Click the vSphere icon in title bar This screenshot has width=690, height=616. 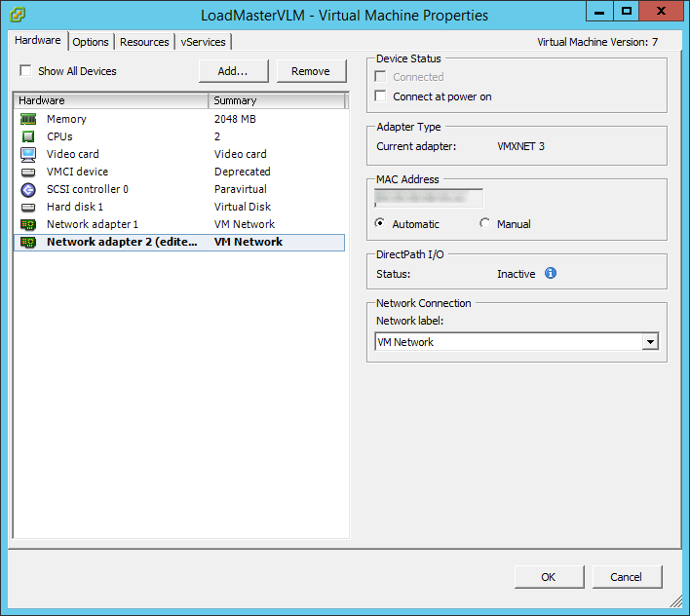pyautogui.click(x=18, y=15)
